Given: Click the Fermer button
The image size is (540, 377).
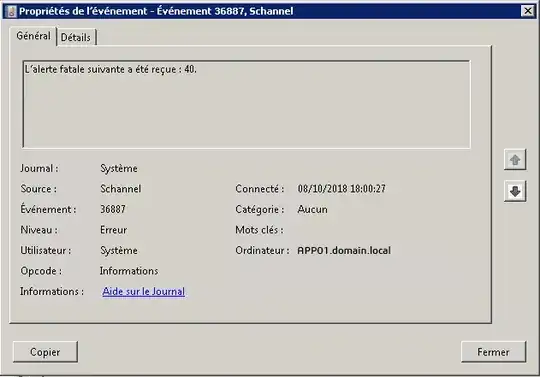Looking at the screenshot, I should coord(493,352).
